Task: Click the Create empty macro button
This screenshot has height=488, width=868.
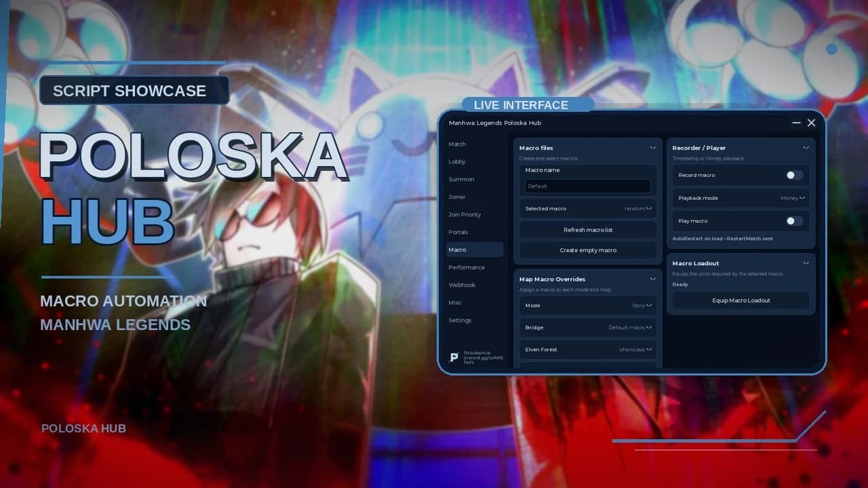Action: (588, 250)
